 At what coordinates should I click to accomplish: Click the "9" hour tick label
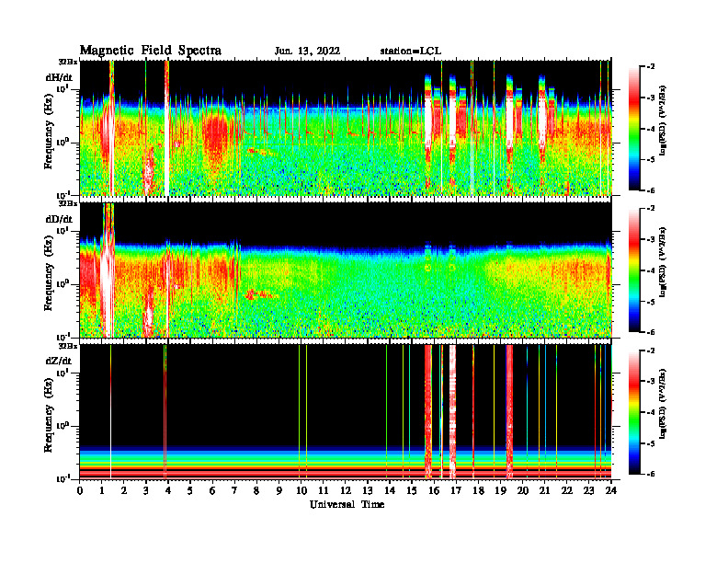click(x=279, y=490)
